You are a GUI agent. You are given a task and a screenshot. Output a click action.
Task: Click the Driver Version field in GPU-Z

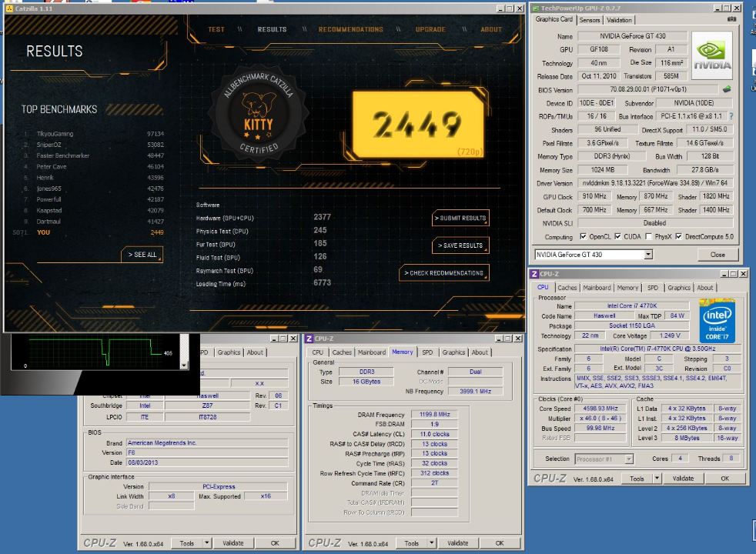pyautogui.click(x=654, y=183)
